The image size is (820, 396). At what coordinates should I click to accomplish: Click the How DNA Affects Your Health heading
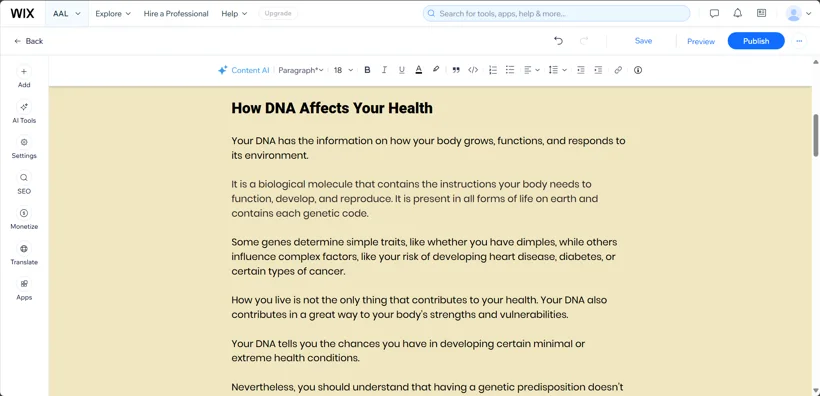click(332, 108)
